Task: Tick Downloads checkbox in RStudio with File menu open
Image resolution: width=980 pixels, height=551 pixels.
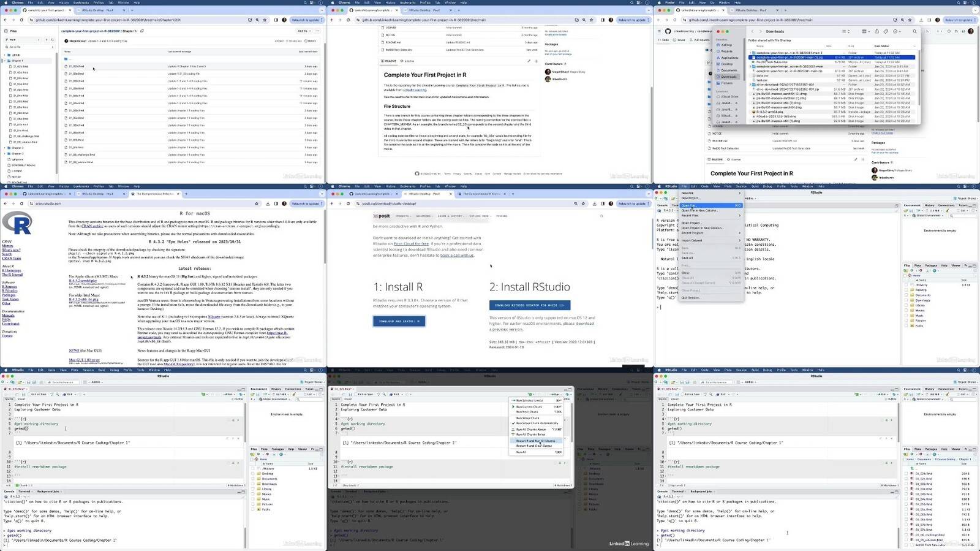Action: [907, 300]
